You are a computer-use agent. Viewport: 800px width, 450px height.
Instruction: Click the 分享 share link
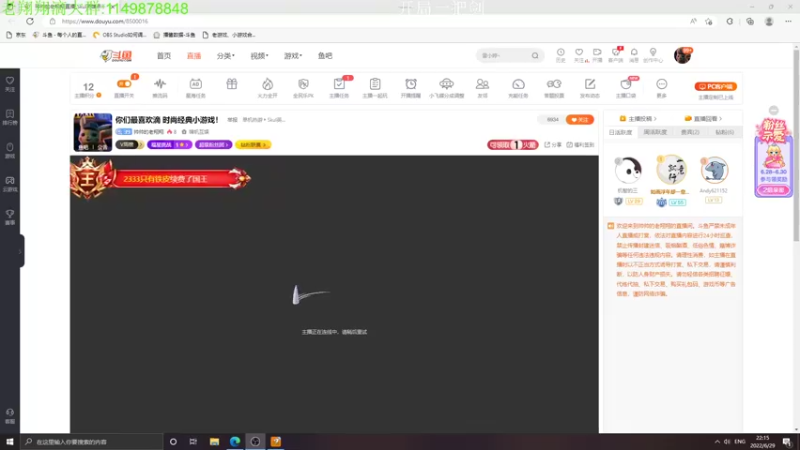click(552, 145)
